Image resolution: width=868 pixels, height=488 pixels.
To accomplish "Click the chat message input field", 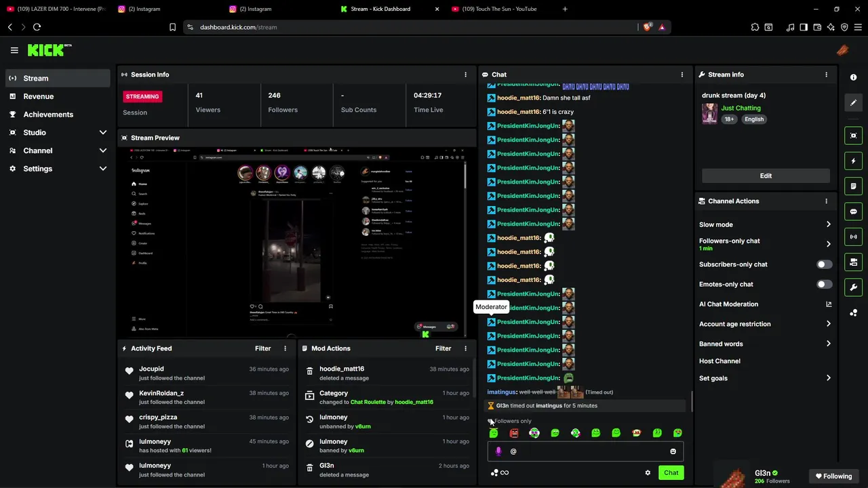I will pyautogui.click(x=585, y=451).
